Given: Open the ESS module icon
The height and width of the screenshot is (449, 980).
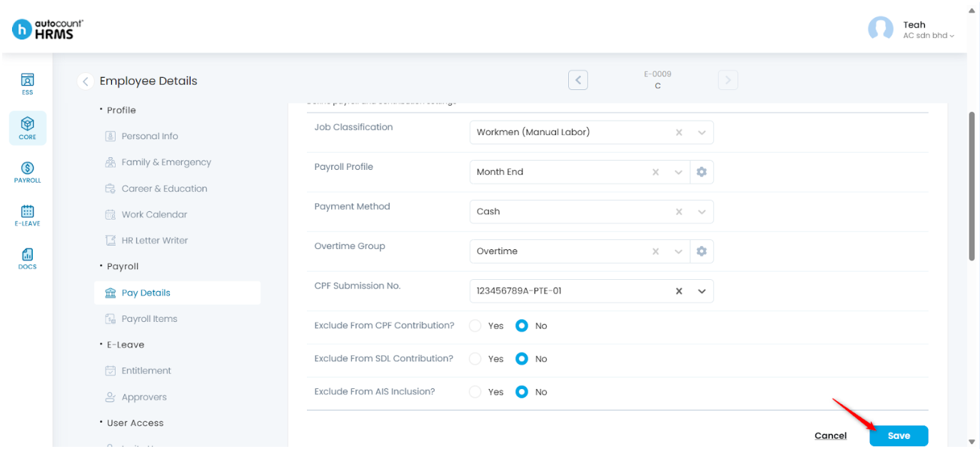Looking at the screenshot, I should tap(27, 84).
